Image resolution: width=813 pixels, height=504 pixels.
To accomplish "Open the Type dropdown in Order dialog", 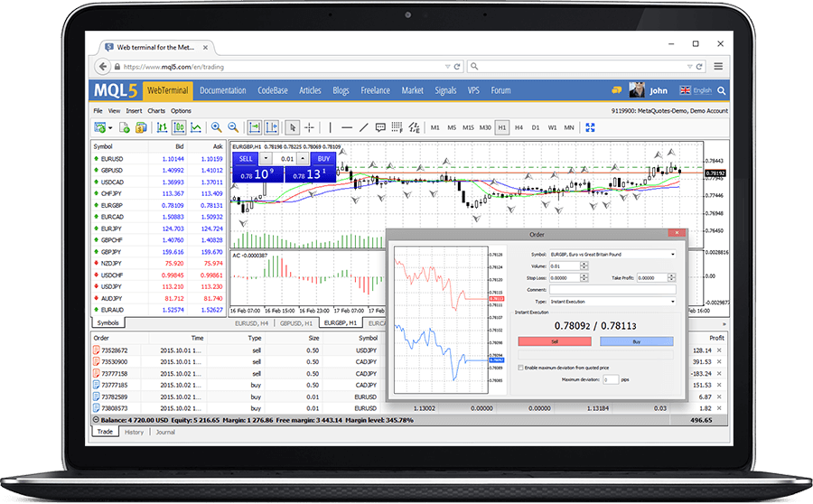I will point(612,302).
